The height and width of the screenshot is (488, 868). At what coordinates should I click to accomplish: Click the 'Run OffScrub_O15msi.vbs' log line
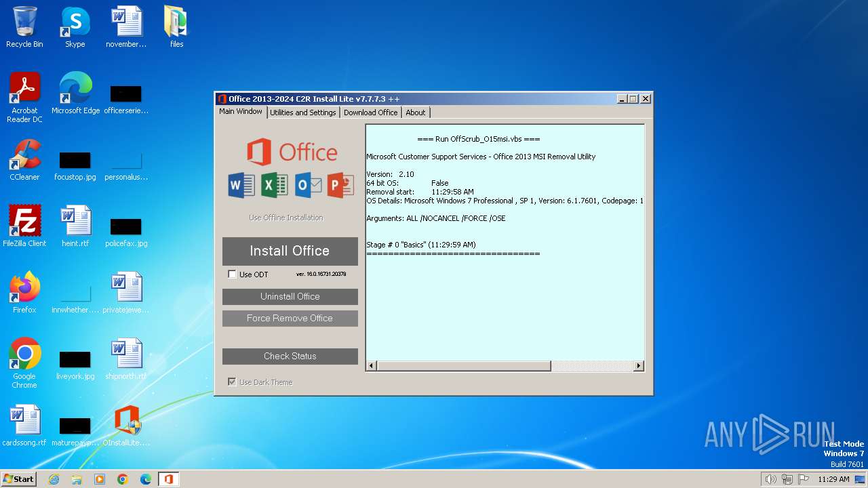coord(479,139)
